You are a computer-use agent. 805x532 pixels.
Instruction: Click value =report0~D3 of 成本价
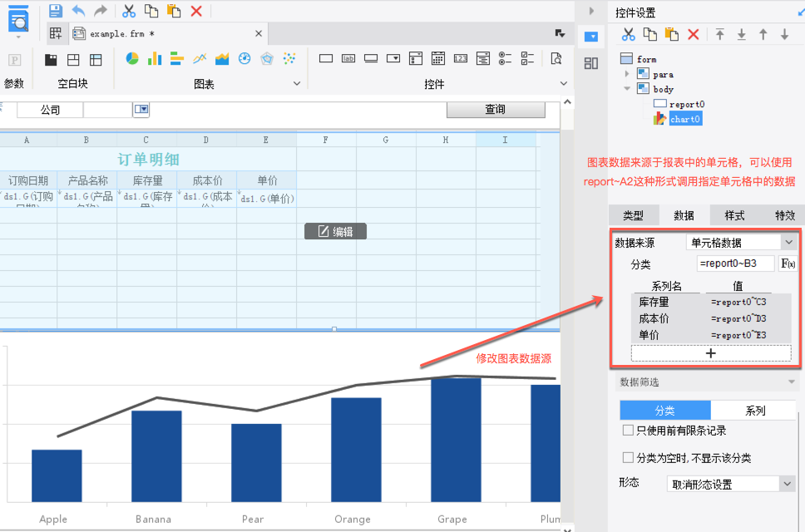(738, 318)
